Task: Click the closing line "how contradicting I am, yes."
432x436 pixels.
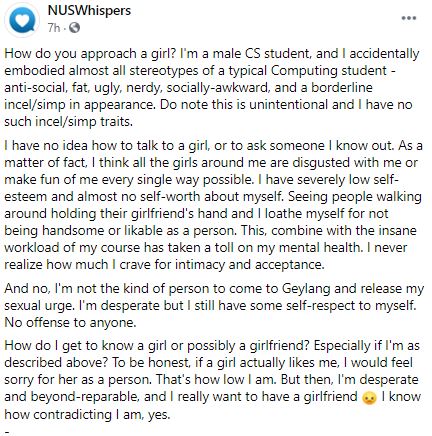Action: coord(87,414)
